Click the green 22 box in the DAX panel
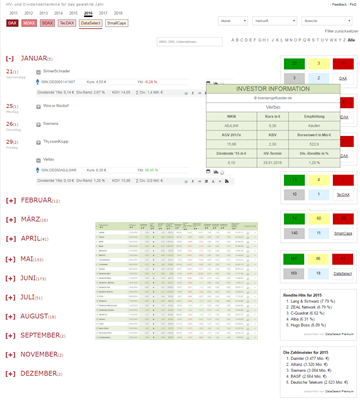 click(294, 64)
